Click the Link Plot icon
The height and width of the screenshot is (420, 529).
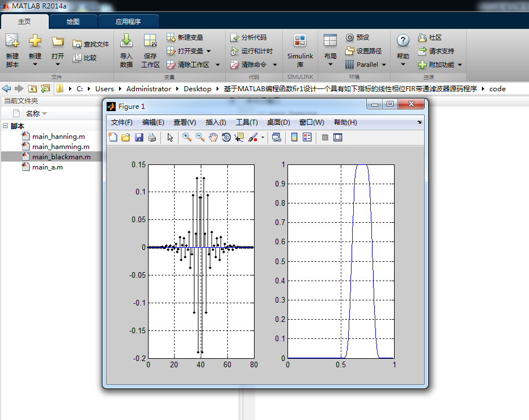[x=276, y=137]
